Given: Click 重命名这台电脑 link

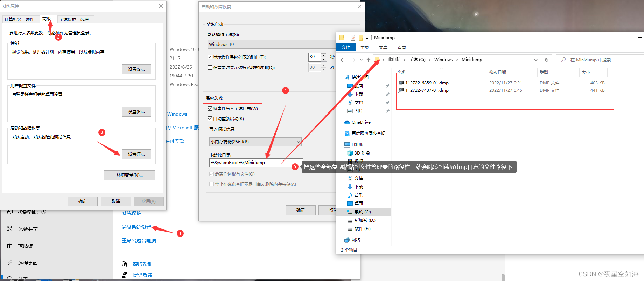Looking at the screenshot, I should (x=139, y=241).
